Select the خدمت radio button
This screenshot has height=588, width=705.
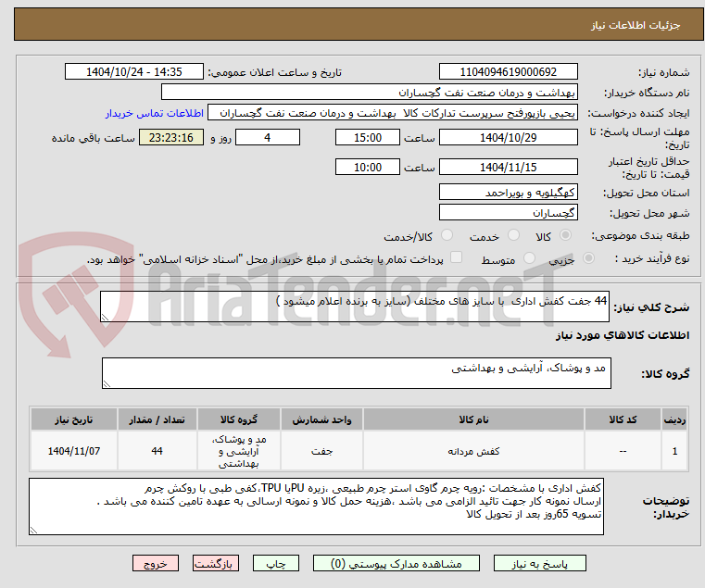[513, 235]
